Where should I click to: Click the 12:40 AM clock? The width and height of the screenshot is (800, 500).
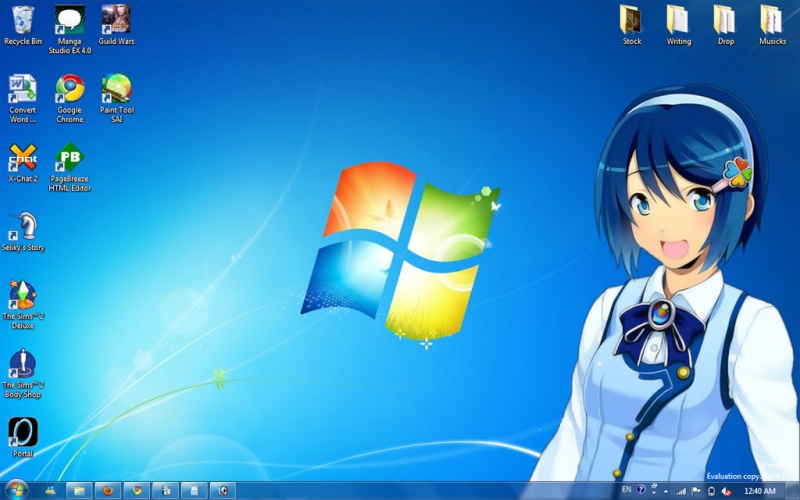coord(760,491)
